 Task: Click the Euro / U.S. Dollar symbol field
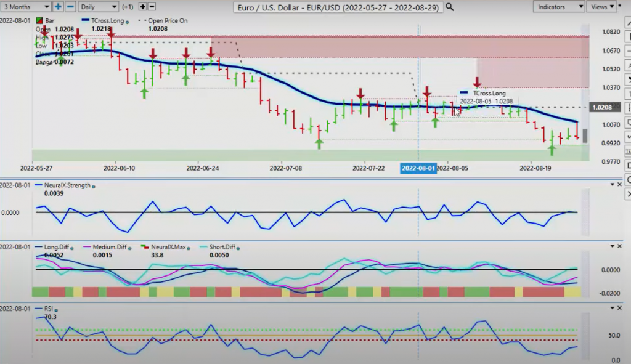tap(338, 7)
